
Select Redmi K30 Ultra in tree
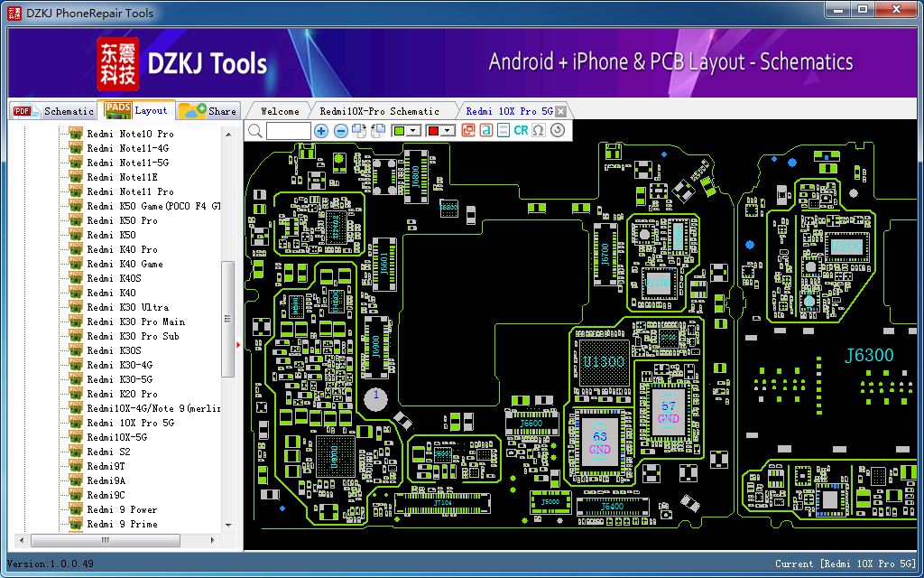pyautogui.click(x=128, y=307)
